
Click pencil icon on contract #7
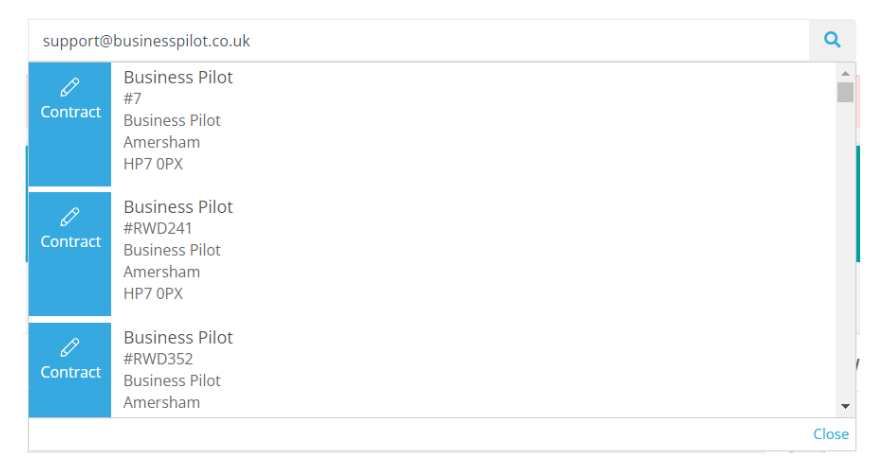(x=70, y=88)
